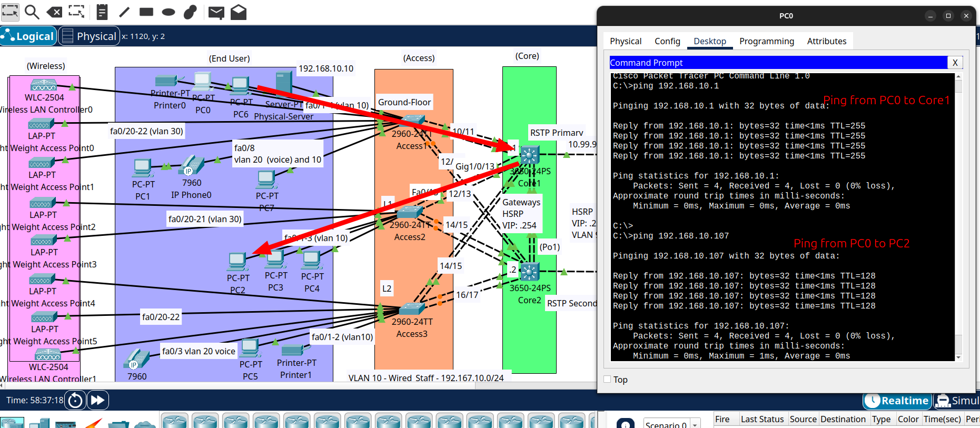
Task: Click the Fast Forward Time button
Action: (x=98, y=400)
